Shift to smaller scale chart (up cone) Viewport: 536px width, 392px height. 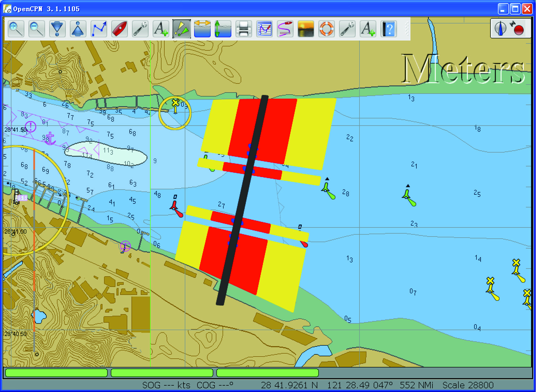point(78,29)
